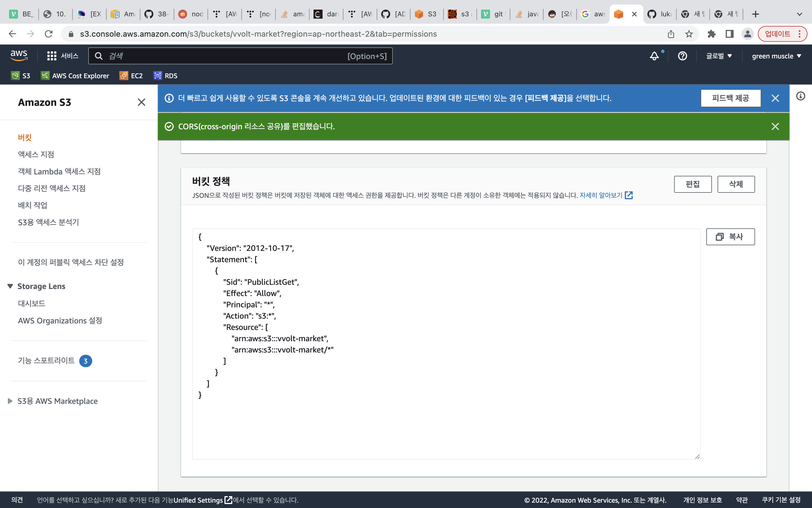This screenshot has height=508, width=812.
Task: Switch to the nod browser tab
Action: pyautogui.click(x=191, y=14)
